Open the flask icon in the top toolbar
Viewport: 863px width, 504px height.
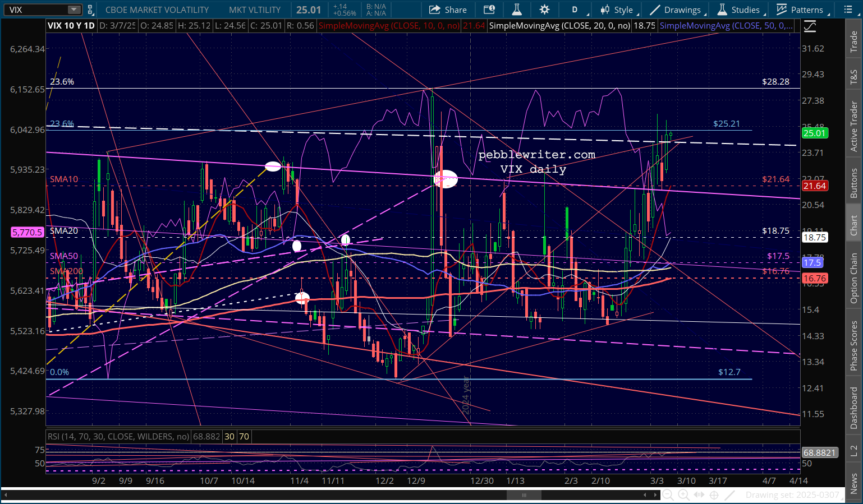(517, 10)
